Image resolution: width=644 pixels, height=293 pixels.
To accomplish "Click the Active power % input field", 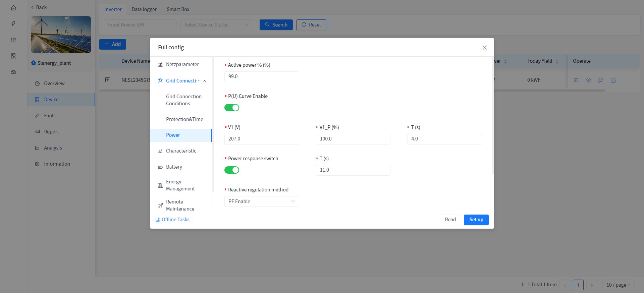I will click(x=262, y=76).
